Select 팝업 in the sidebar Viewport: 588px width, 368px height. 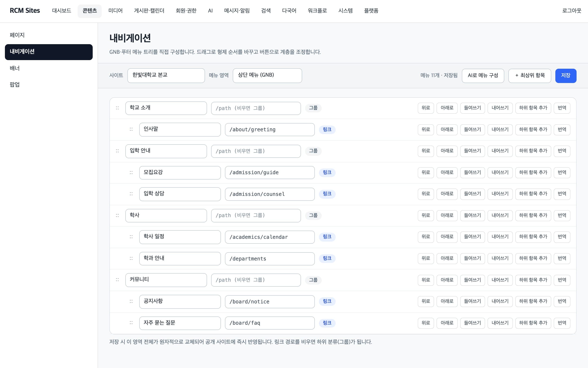[49, 84]
